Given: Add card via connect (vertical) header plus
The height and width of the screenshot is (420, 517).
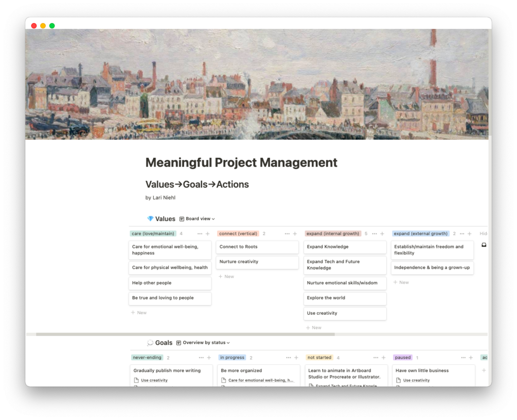Looking at the screenshot, I should tap(295, 233).
